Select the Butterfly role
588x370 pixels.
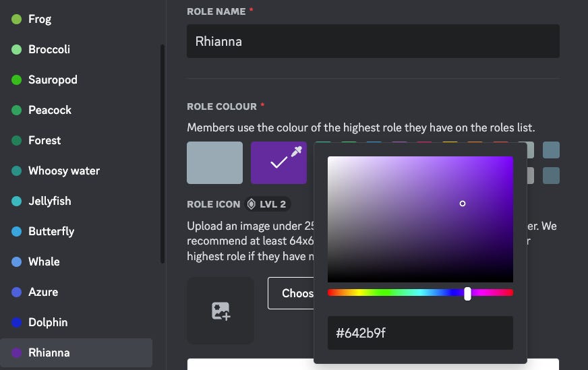(x=76, y=231)
